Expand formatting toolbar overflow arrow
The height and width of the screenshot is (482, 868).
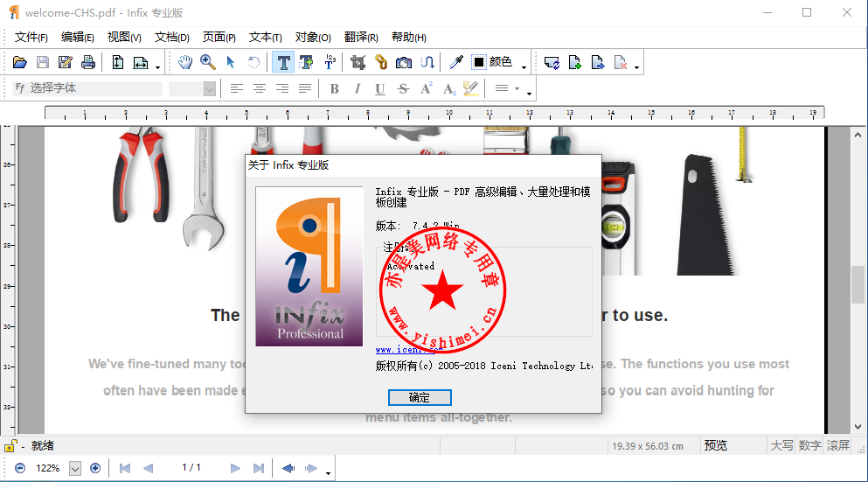point(529,94)
